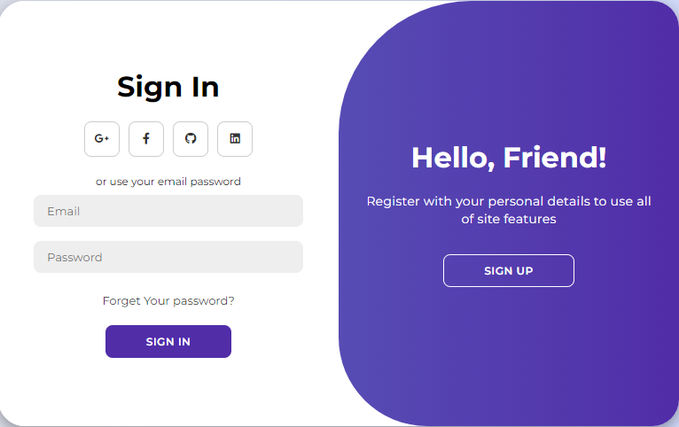Click the 'Password' placeholder text

[x=75, y=257]
